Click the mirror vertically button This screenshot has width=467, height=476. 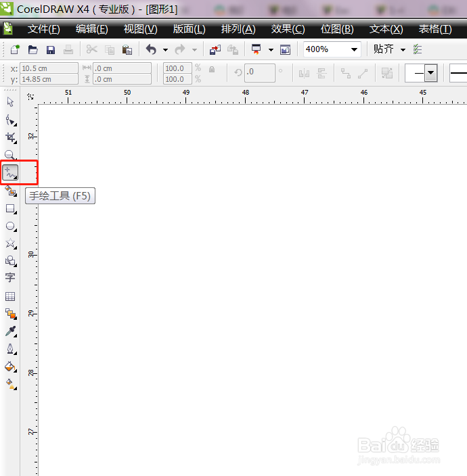[x=321, y=73]
